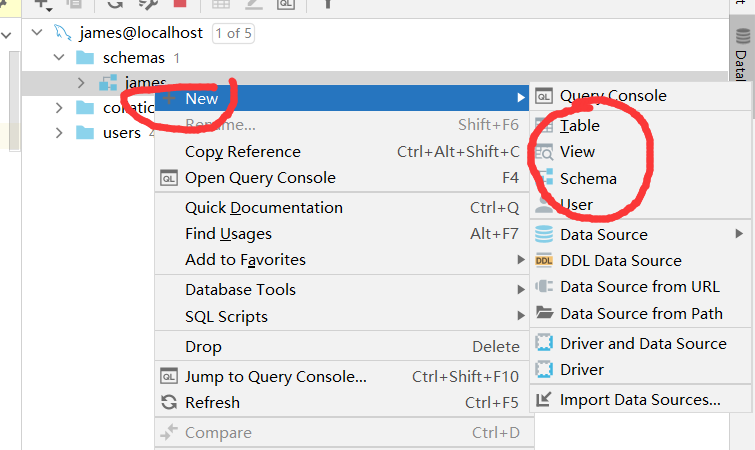Click Driver and Data Source icon

tap(544, 343)
